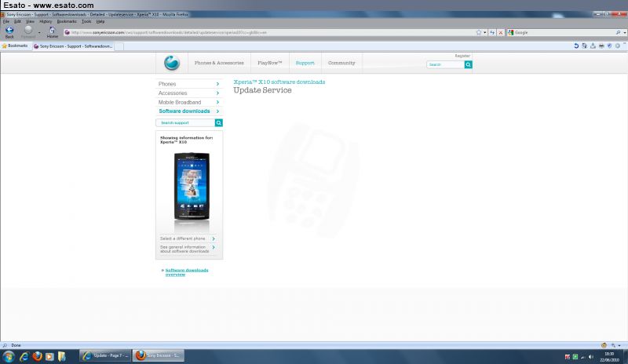Screen dimensions: 628x364
Task: Click the status bar yellow add-on icon
Action: pos(604,345)
